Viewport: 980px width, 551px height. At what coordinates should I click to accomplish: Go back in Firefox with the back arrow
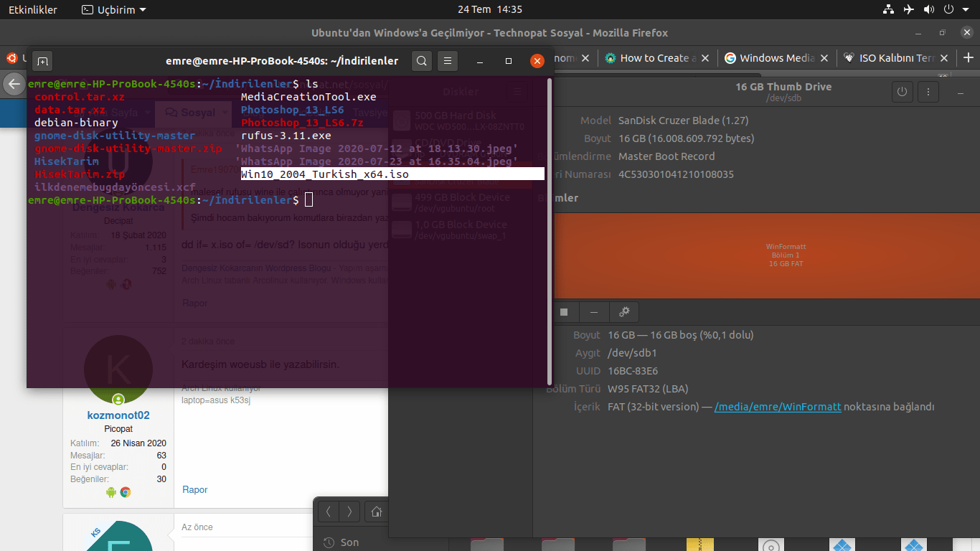point(14,84)
